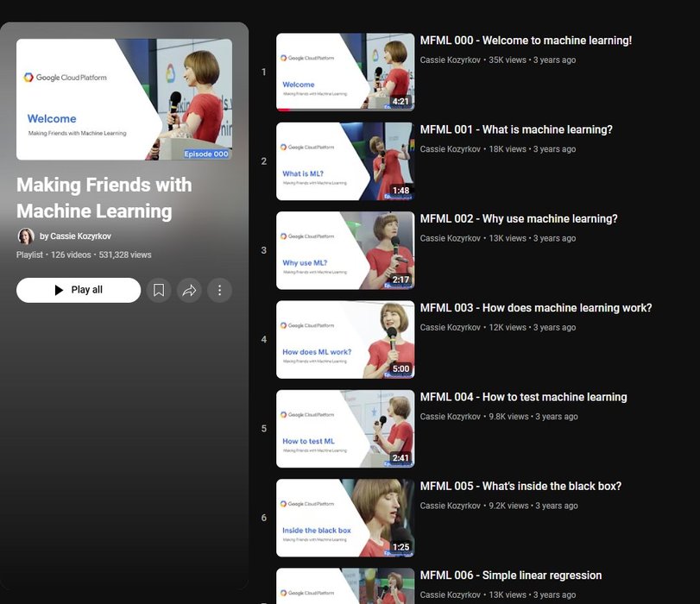Click Cassie Kozyrkov channel name under MFML 001
The width and height of the screenshot is (700, 604).
[x=450, y=149]
